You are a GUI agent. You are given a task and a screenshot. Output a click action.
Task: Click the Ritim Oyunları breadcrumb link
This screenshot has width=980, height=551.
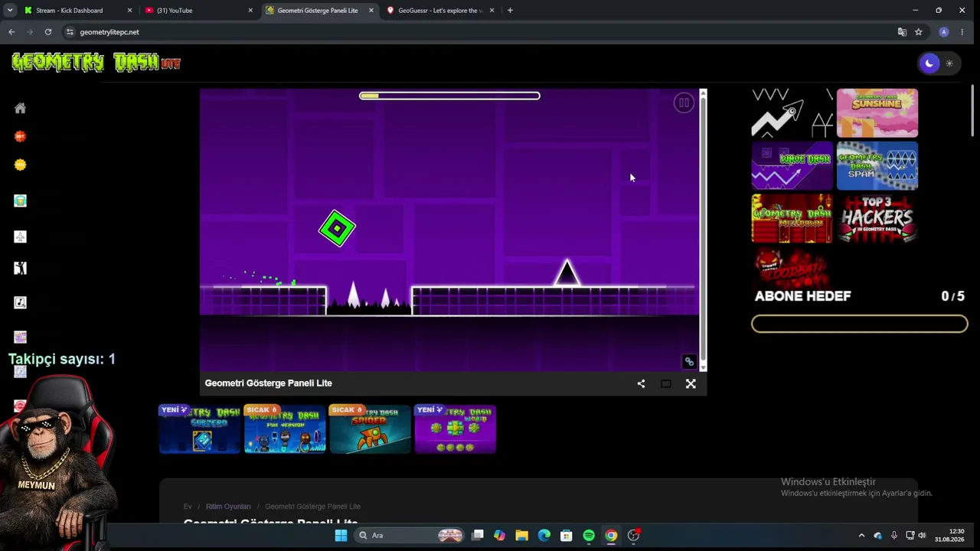[228, 507]
